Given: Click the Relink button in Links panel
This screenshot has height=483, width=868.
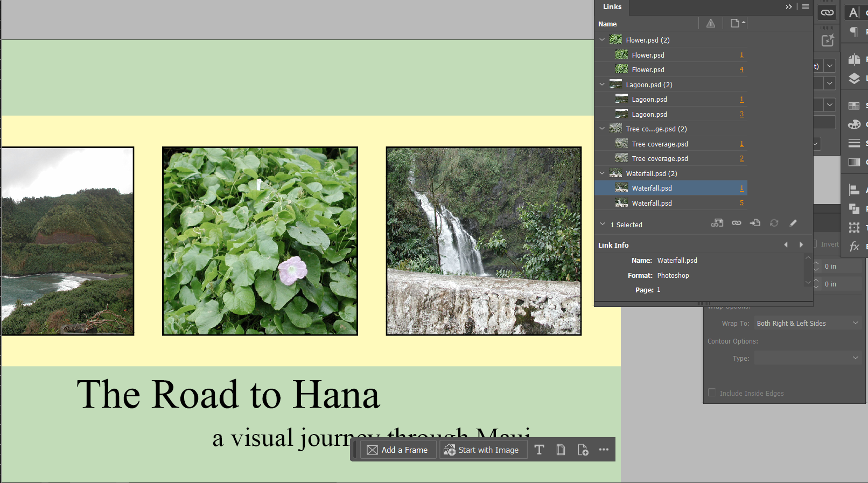Looking at the screenshot, I should tap(736, 223).
